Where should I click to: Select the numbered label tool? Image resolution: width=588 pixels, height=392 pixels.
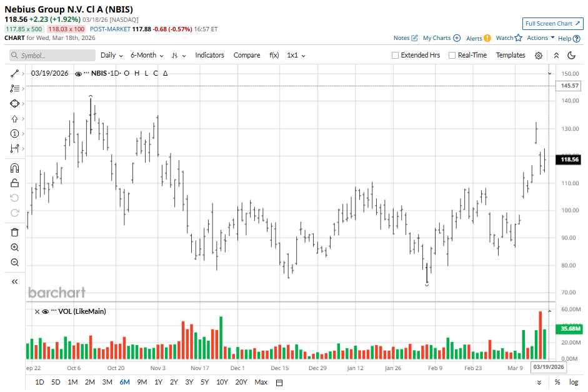click(x=14, y=134)
